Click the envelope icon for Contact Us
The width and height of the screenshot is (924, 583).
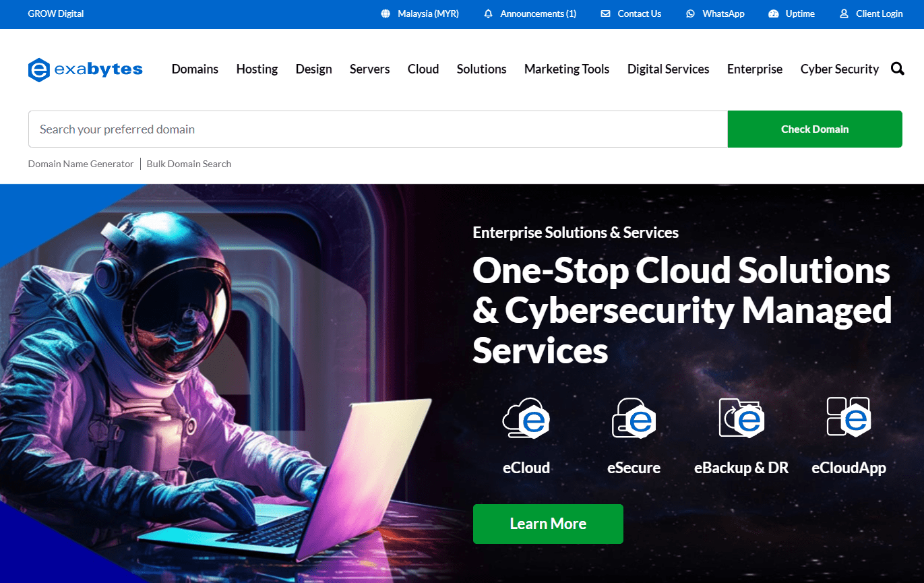[605, 13]
